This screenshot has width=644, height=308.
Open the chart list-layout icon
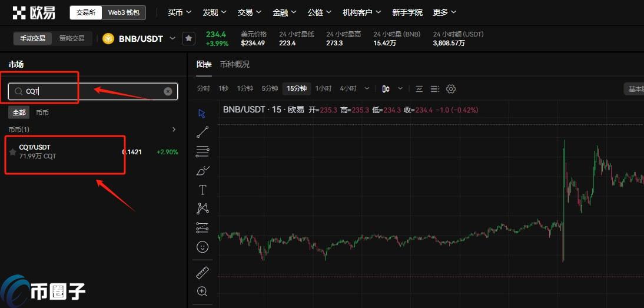435,89
